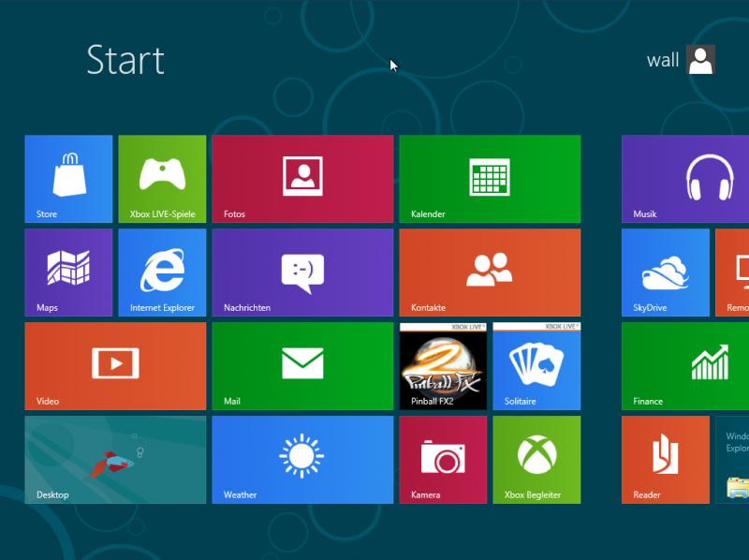This screenshot has height=560, width=749.
Task: Open the SkyDrive tile
Action: (x=666, y=273)
